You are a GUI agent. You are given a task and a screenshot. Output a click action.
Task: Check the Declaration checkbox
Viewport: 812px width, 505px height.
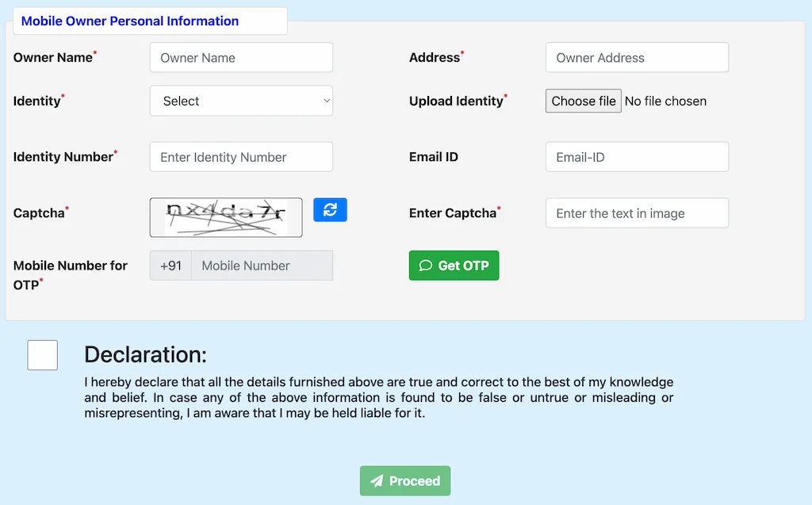pos(42,355)
